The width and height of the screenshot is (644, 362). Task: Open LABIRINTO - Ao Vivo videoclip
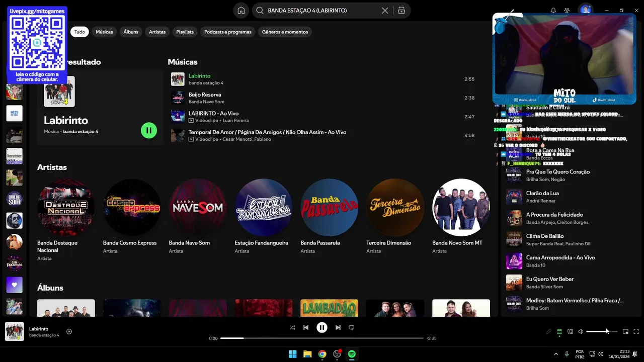323,117
